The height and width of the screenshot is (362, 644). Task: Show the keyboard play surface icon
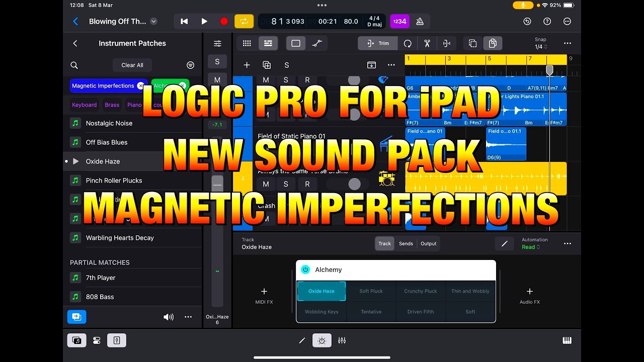click(x=567, y=340)
